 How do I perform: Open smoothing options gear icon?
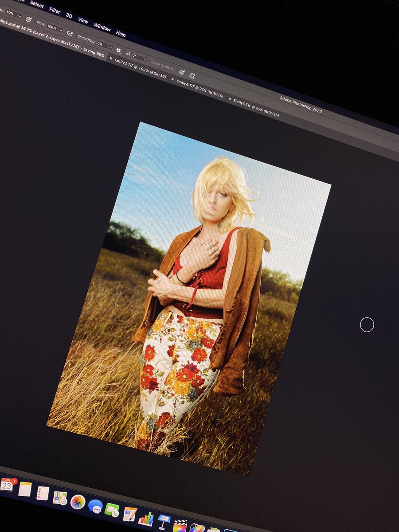tap(119, 51)
